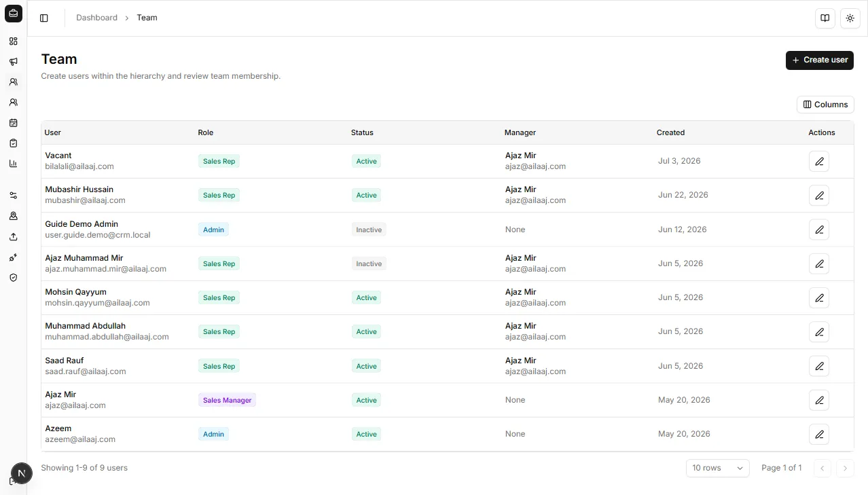Screen dimensions: 868x495
Task: Open the Columns visibility dropdown
Action: click(x=825, y=105)
